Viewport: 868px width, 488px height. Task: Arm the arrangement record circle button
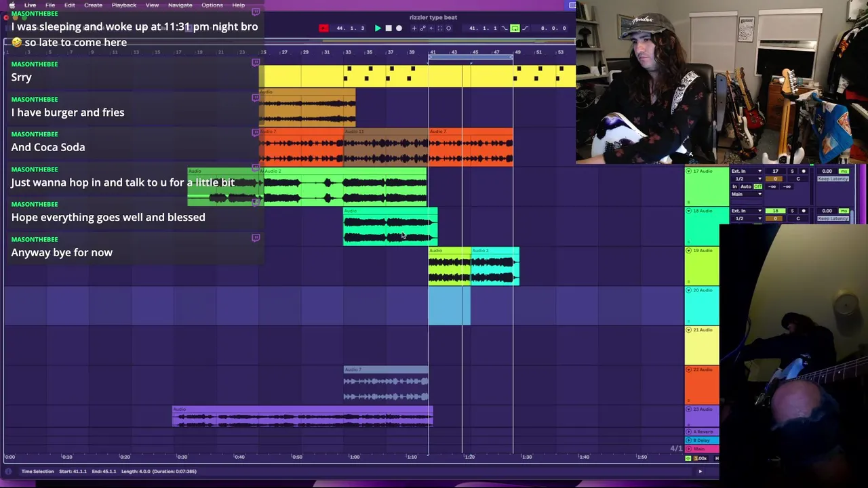click(x=399, y=28)
